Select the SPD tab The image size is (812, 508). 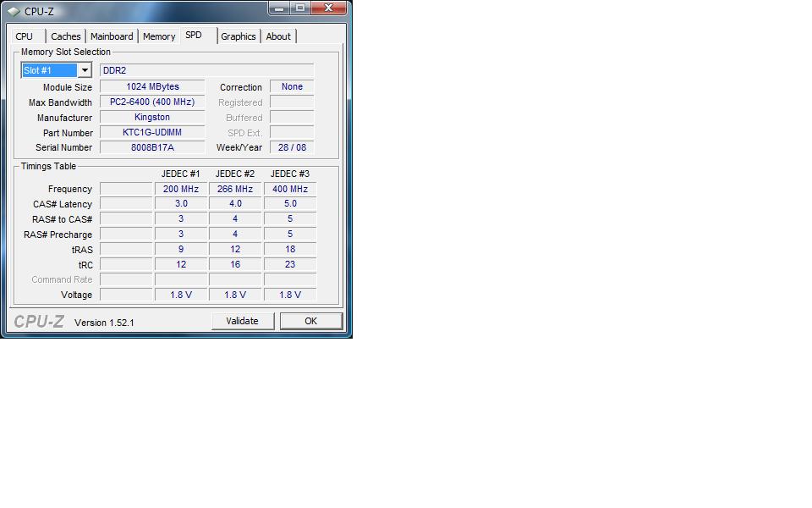click(x=194, y=35)
